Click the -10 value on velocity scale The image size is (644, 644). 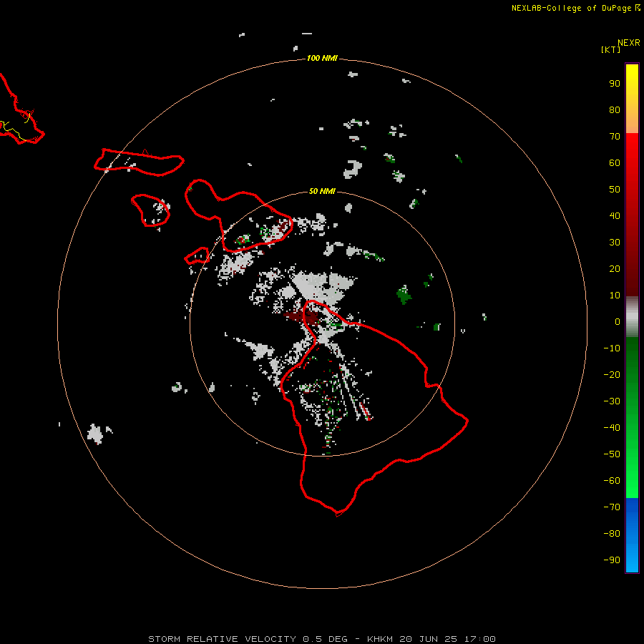coord(612,348)
